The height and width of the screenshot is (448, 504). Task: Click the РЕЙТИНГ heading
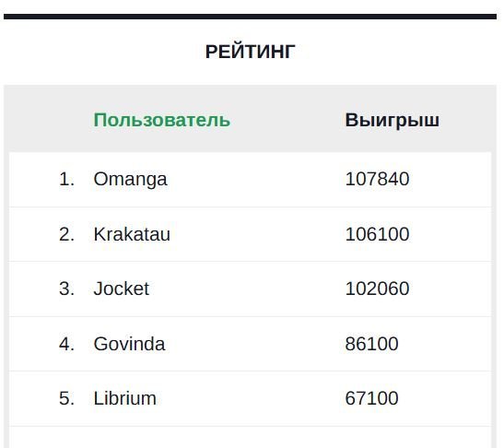pyautogui.click(x=250, y=52)
